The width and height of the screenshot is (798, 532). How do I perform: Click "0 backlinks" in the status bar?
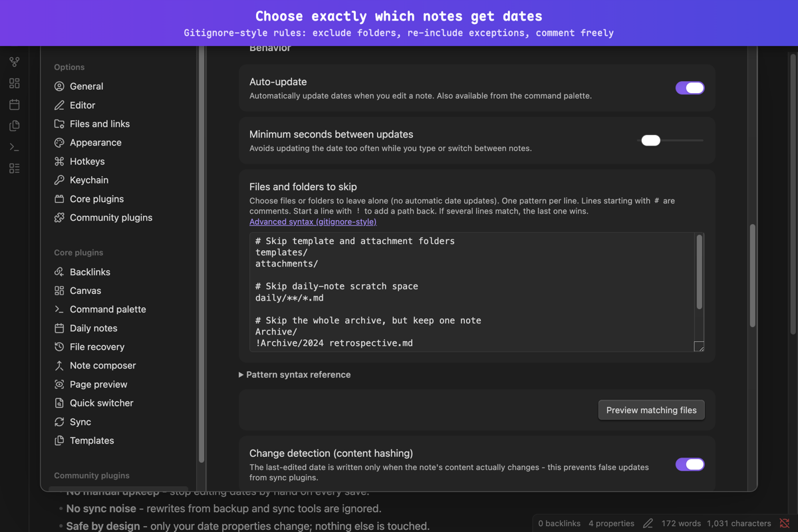(559, 523)
